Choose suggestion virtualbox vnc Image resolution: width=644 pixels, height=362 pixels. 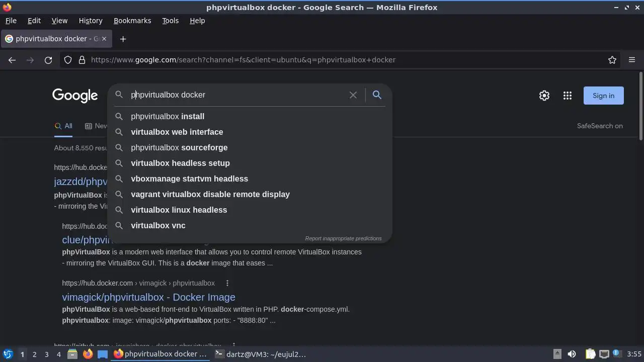point(250,225)
